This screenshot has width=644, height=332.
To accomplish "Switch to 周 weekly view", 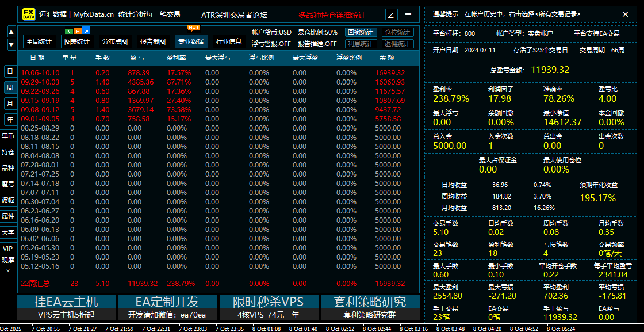I will [x=10, y=87].
